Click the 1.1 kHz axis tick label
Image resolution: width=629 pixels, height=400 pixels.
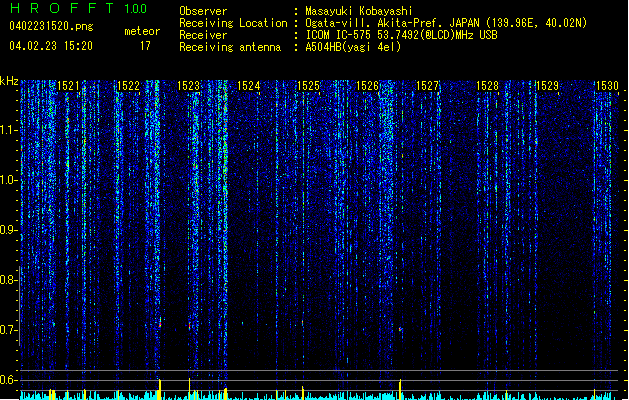9,130
